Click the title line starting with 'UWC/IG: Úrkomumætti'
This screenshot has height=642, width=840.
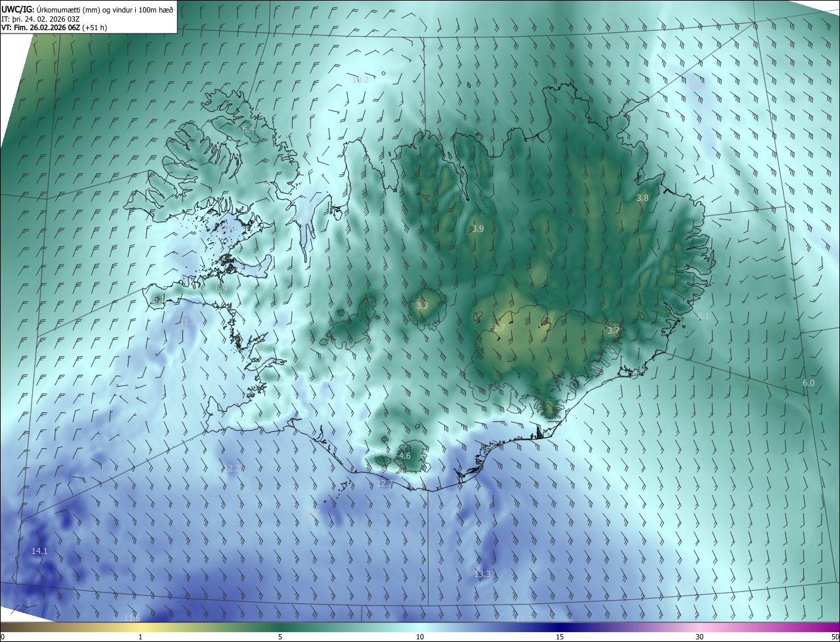[x=87, y=9]
